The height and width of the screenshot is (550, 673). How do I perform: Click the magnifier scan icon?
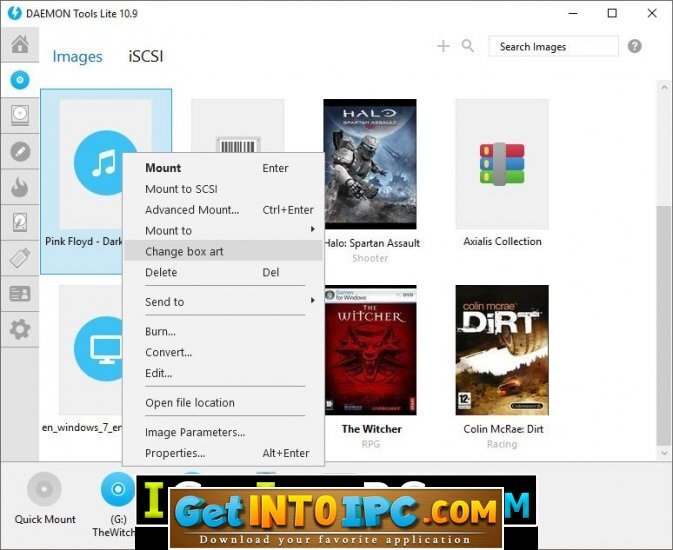coord(468,46)
